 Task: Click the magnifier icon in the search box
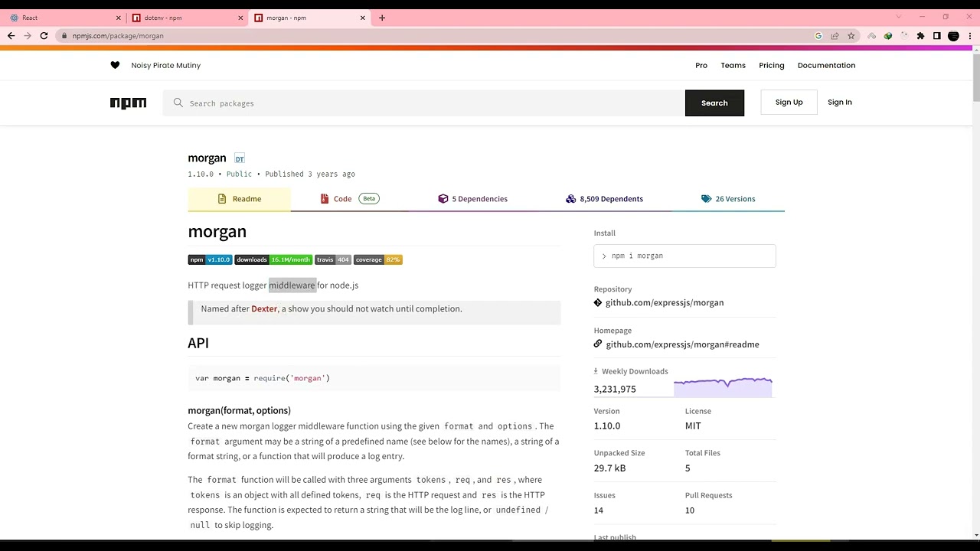(x=178, y=103)
